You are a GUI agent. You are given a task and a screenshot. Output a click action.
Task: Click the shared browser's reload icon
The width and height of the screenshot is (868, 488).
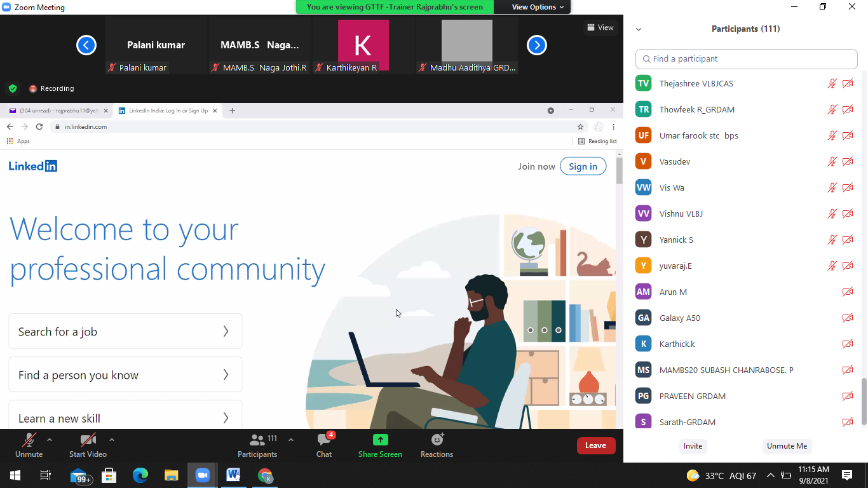39,126
